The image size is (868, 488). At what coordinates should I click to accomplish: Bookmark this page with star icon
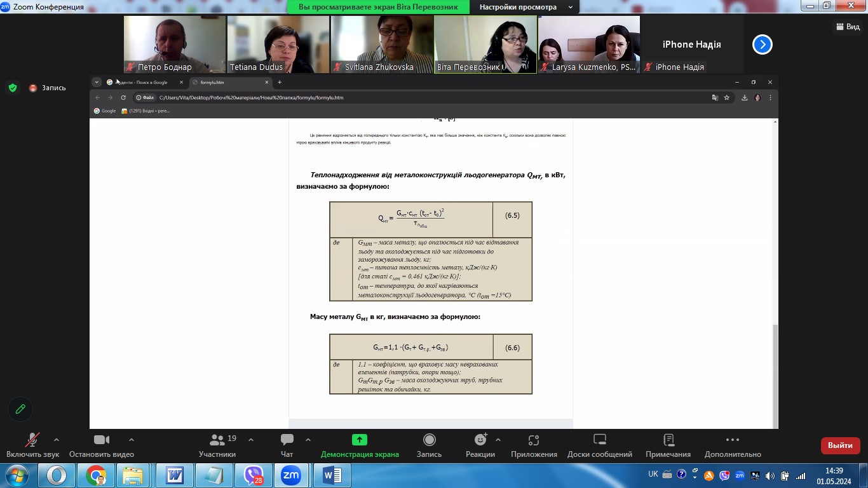726,98
